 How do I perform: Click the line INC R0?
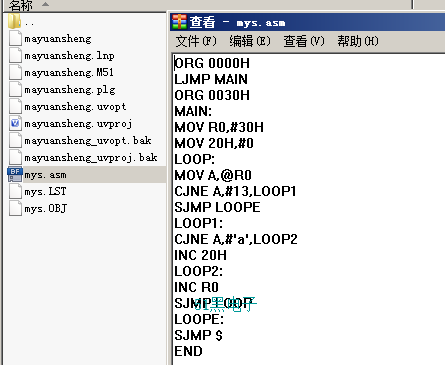196,287
